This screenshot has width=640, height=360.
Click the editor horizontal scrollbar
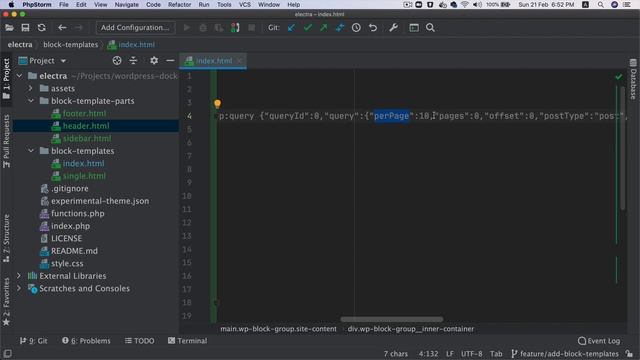[x=392, y=319]
